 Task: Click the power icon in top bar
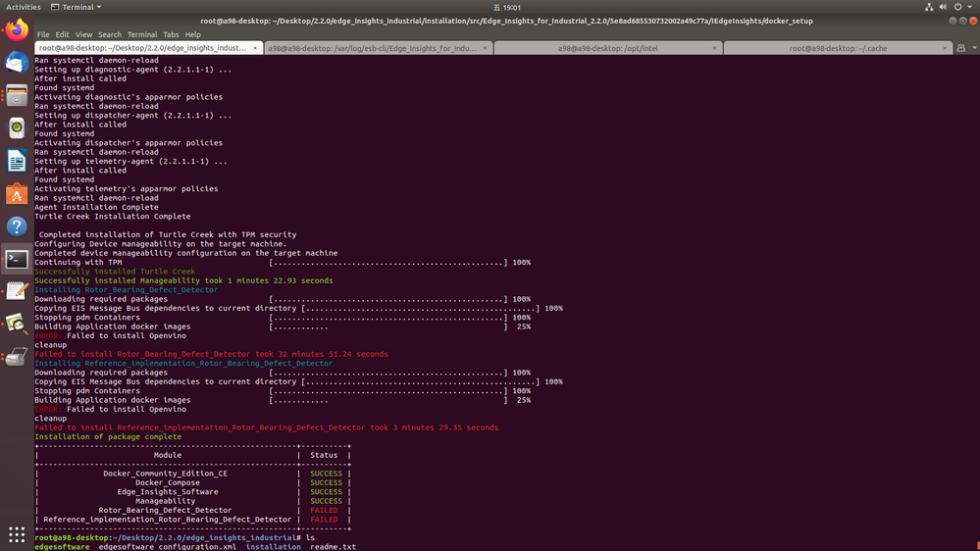957,7
